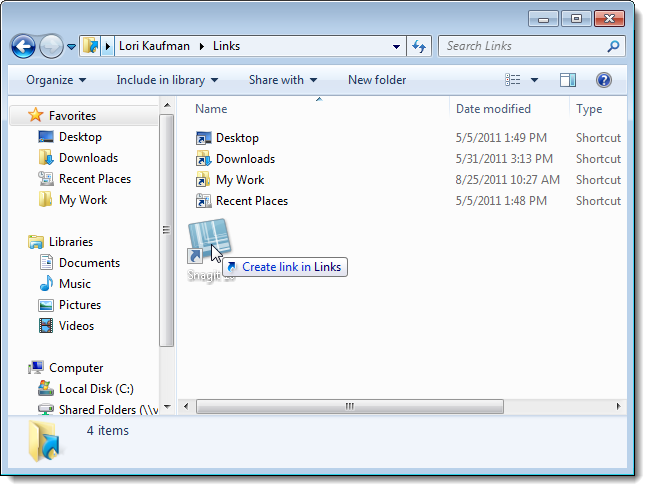Viewport: 650px width, 491px height.
Task: Select the My Work shortcut in file list
Action: tap(240, 180)
